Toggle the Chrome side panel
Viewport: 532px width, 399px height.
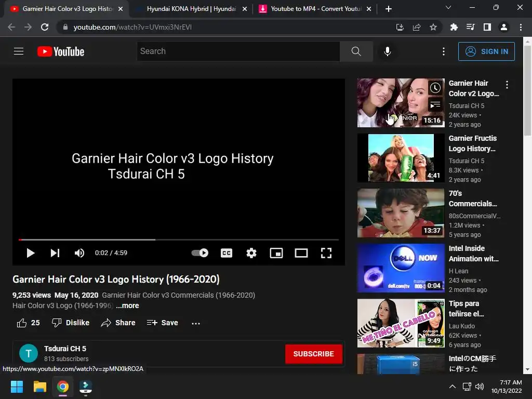487,27
